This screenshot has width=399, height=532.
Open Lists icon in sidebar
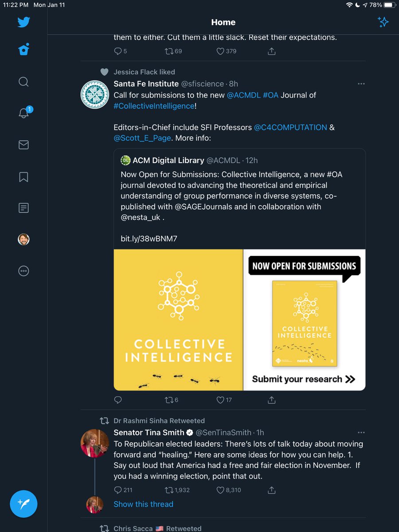[x=23, y=207]
